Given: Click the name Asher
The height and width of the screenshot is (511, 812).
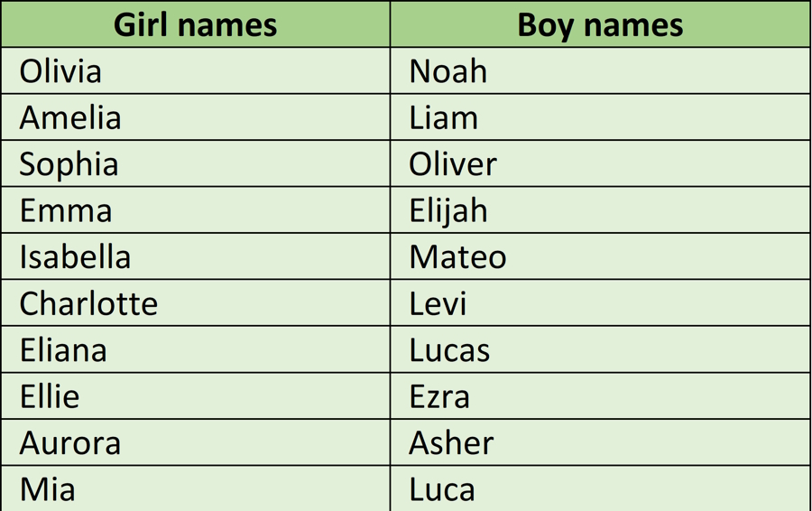Looking at the screenshot, I should point(451,443).
